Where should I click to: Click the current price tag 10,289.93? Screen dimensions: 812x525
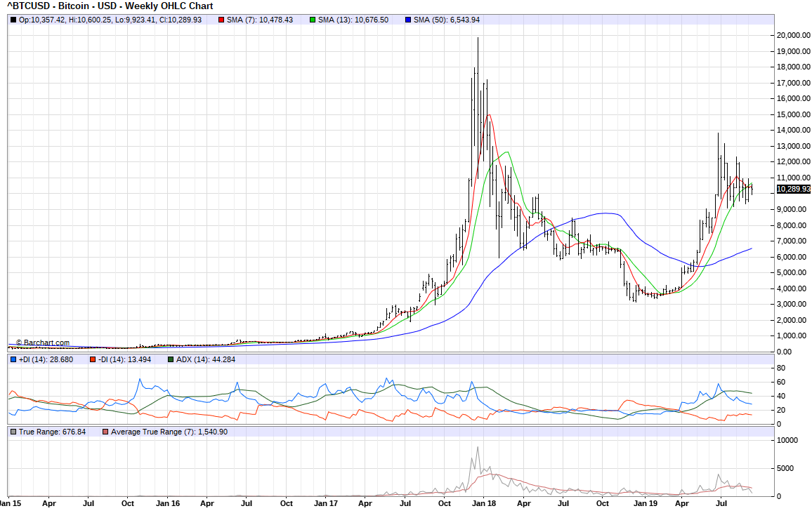793,190
